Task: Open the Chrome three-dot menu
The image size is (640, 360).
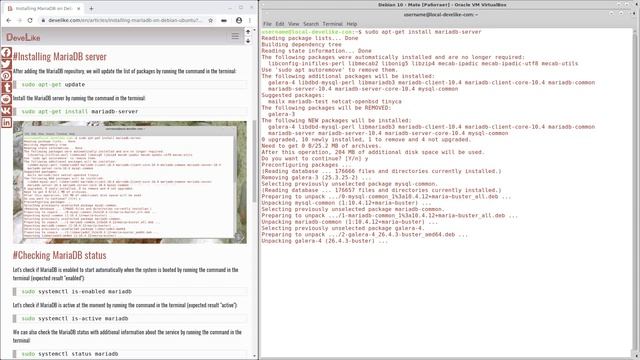Action: tap(250, 20)
